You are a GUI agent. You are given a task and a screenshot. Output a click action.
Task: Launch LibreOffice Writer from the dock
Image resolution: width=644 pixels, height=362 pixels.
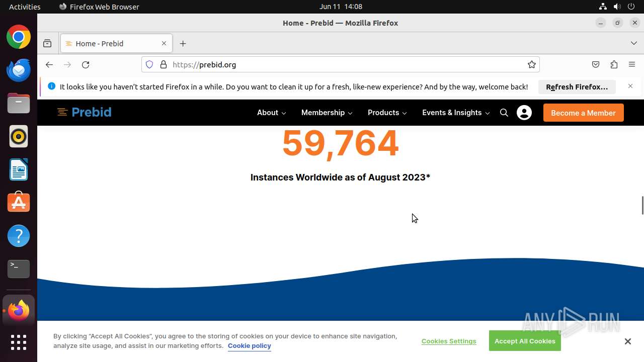pyautogui.click(x=19, y=170)
